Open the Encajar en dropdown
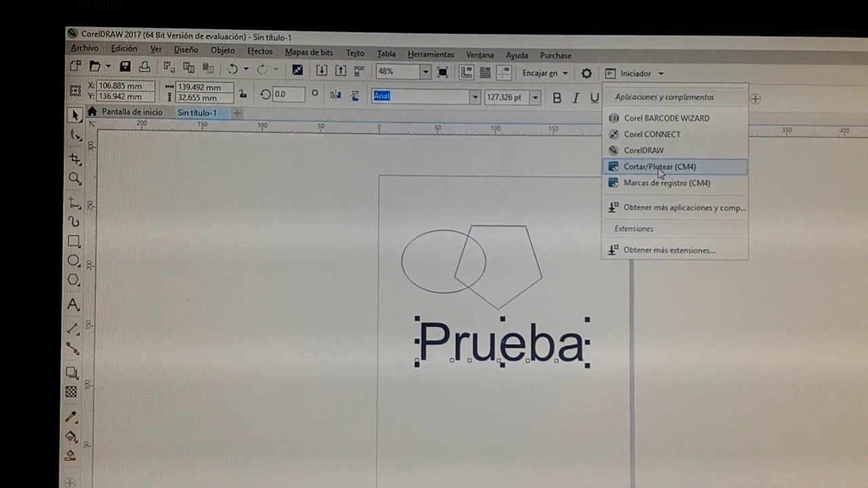868x488 pixels. point(545,73)
